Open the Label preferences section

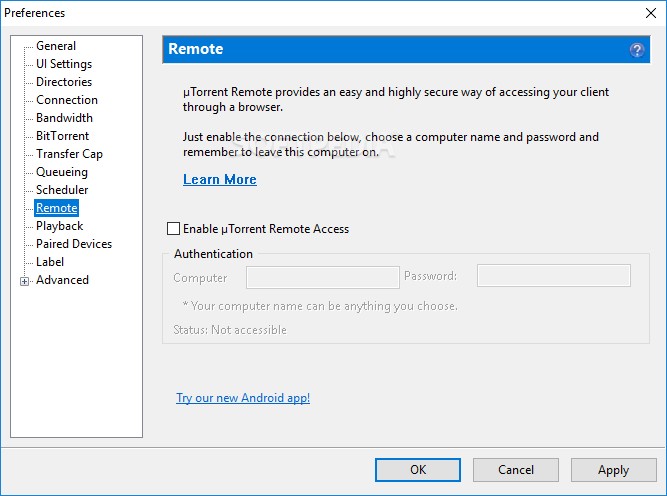click(50, 262)
